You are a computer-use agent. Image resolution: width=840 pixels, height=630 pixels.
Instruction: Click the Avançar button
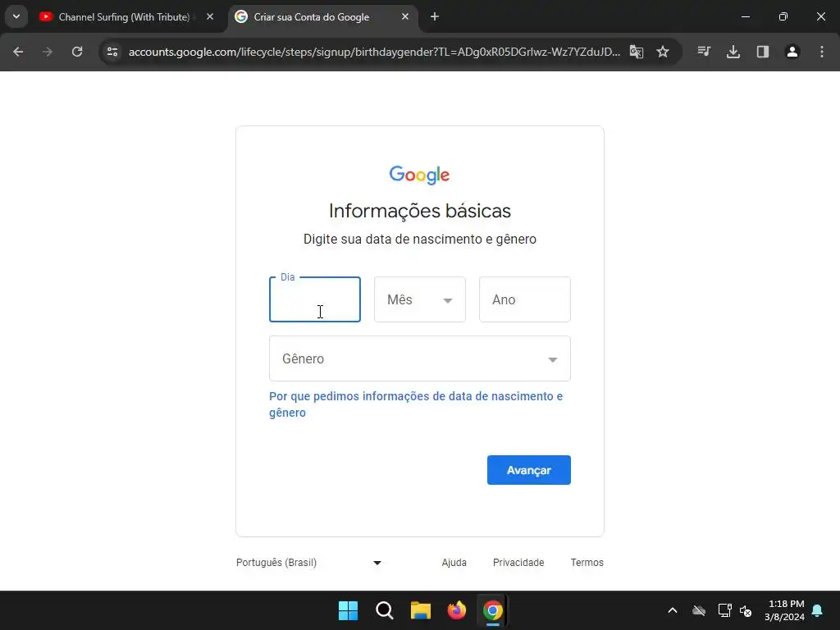click(529, 470)
